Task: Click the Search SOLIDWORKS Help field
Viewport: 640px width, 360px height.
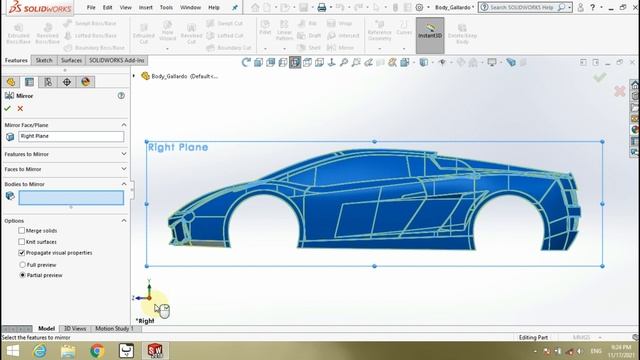Action: click(522, 7)
